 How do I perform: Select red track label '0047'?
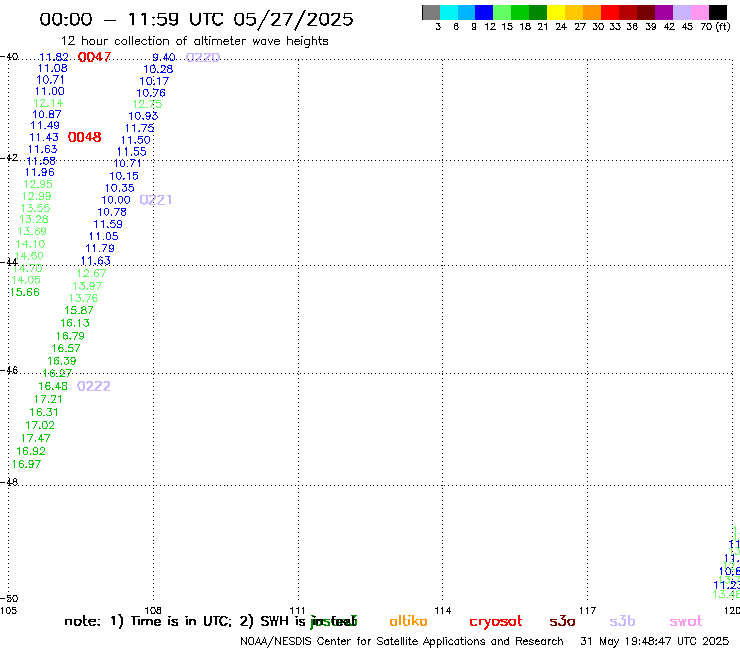[94, 57]
